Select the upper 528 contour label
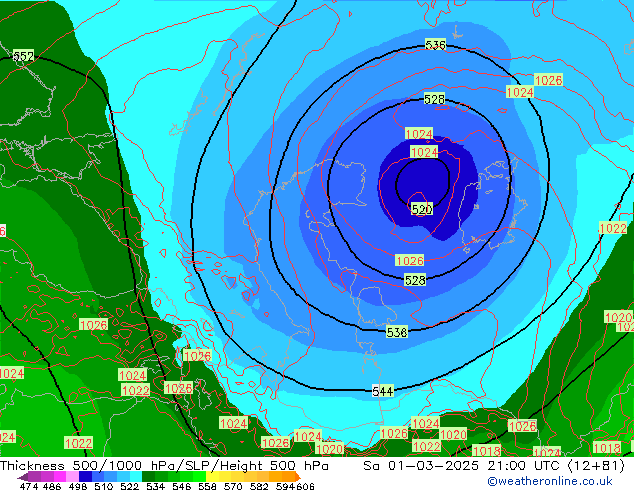634x490 pixels. tap(434, 99)
